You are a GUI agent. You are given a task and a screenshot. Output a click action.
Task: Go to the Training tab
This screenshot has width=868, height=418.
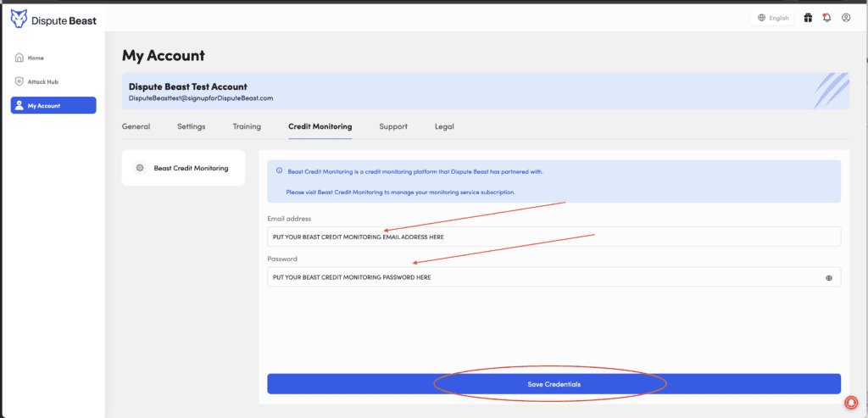tap(247, 126)
